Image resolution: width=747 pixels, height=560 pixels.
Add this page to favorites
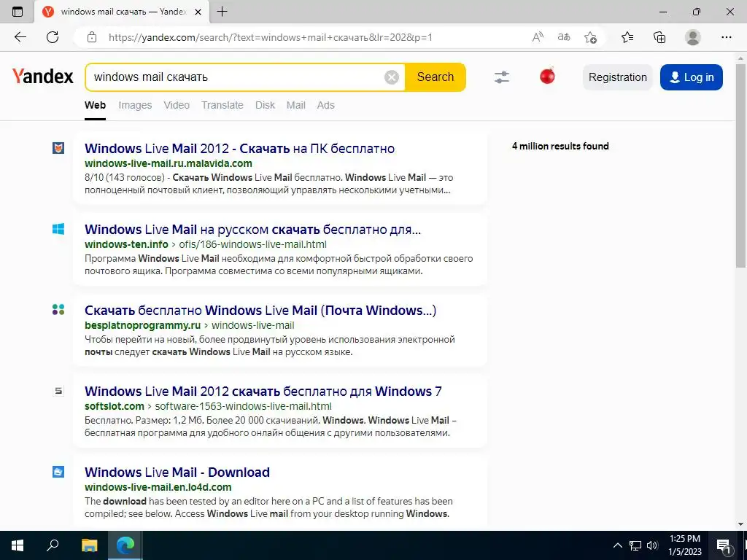coord(590,37)
